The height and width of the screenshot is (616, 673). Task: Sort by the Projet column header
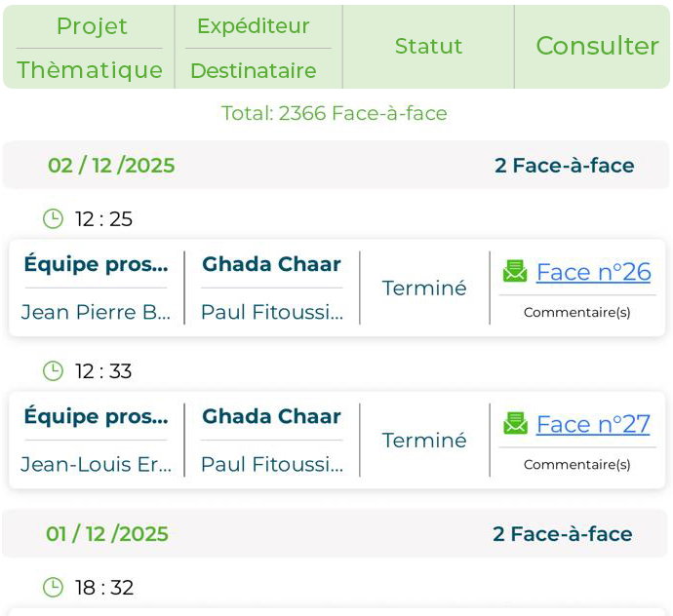click(92, 26)
